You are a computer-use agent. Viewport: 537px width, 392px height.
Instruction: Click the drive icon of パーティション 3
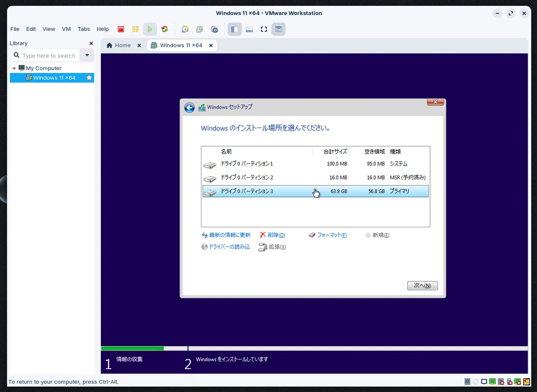209,192
